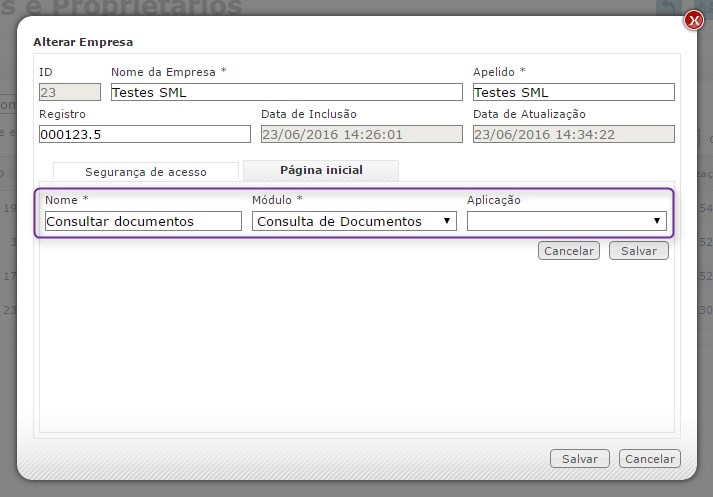This screenshot has width=713, height=497.
Task: Click the Data de Atualização field
Action: click(573, 134)
